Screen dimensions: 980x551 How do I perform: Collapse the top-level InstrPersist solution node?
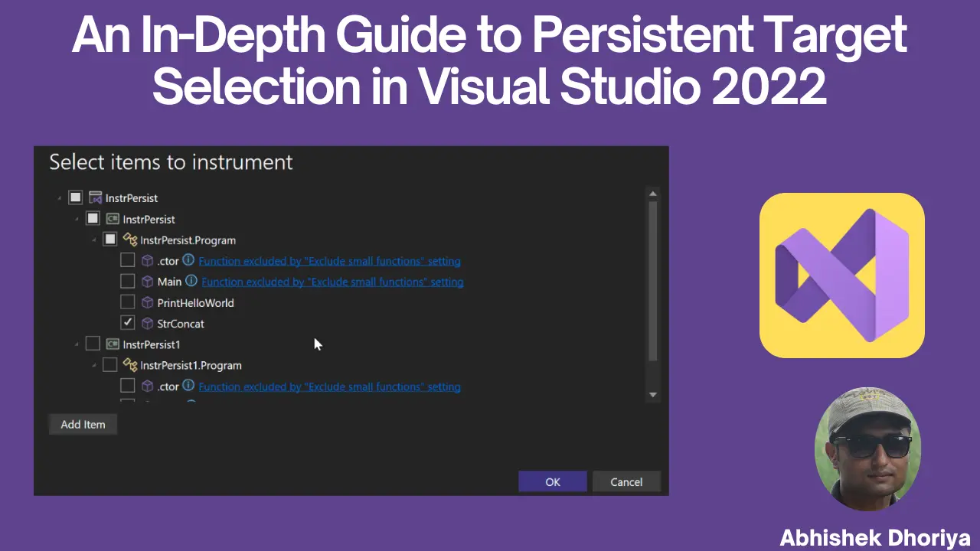click(59, 198)
